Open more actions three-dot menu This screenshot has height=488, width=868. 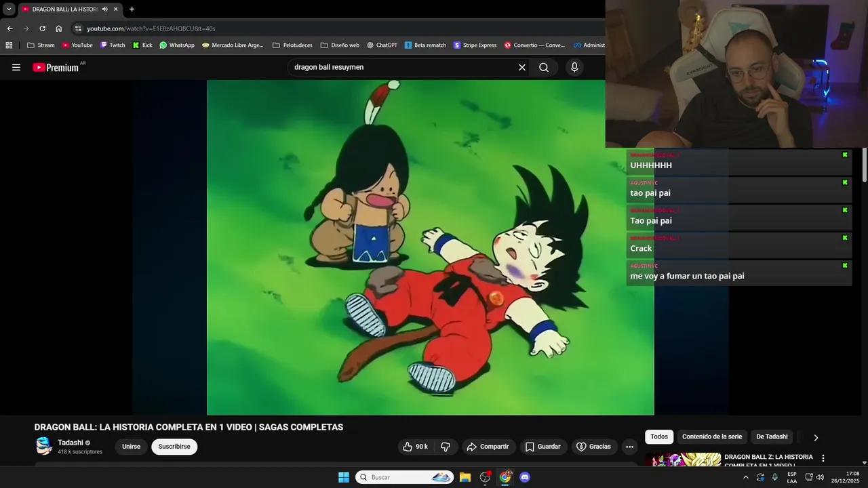click(629, 447)
